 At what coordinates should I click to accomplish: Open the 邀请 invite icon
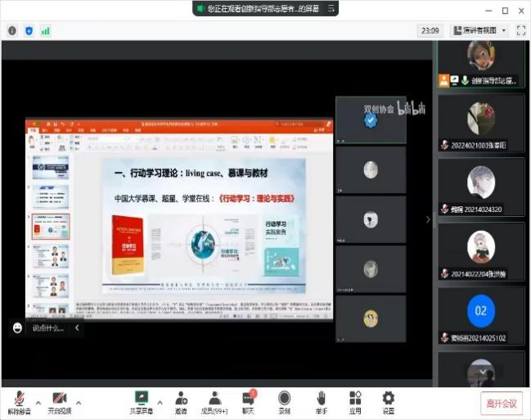[x=180, y=401]
